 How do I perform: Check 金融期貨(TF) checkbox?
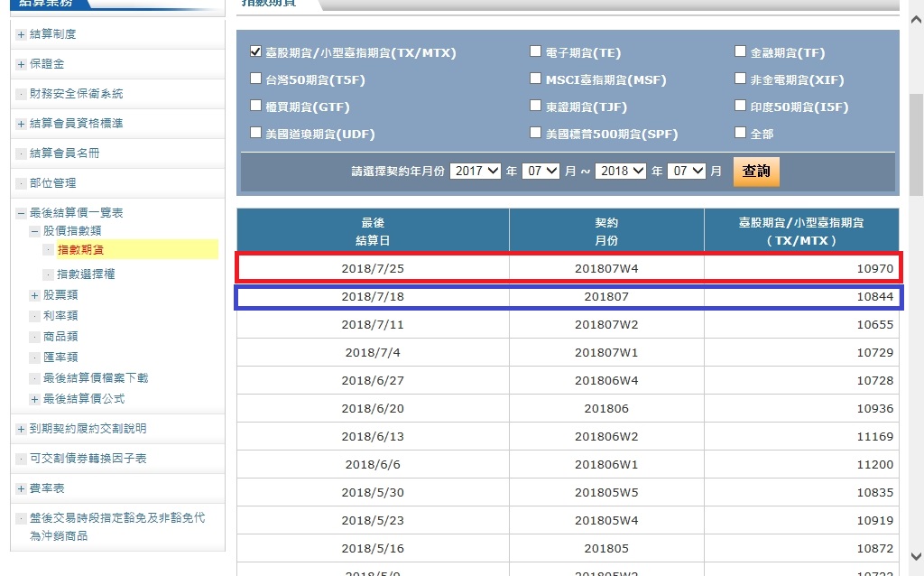click(x=740, y=51)
